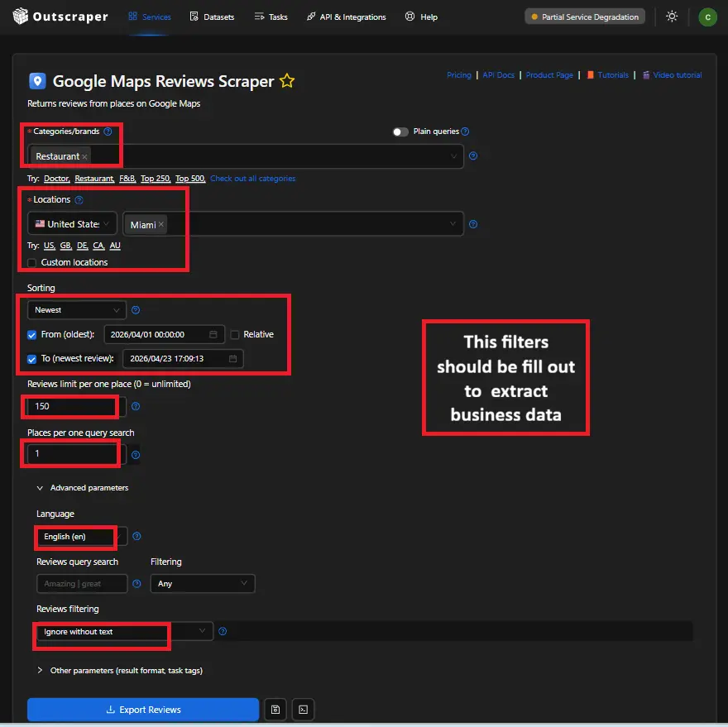Viewport: 728px width, 727px height.
Task: Click the save icon beside Export Reviews
Action: click(275, 710)
